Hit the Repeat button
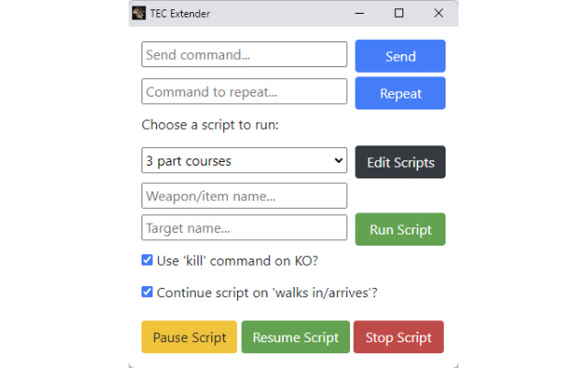Viewport: 588px width, 368px height. pos(400,93)
